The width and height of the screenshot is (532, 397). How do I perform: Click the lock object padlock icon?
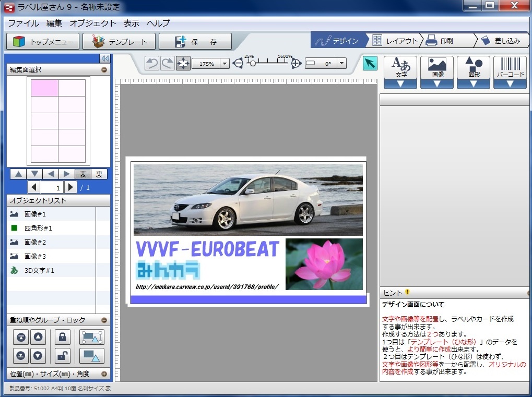pyautogui.click(x=63, y=337)
